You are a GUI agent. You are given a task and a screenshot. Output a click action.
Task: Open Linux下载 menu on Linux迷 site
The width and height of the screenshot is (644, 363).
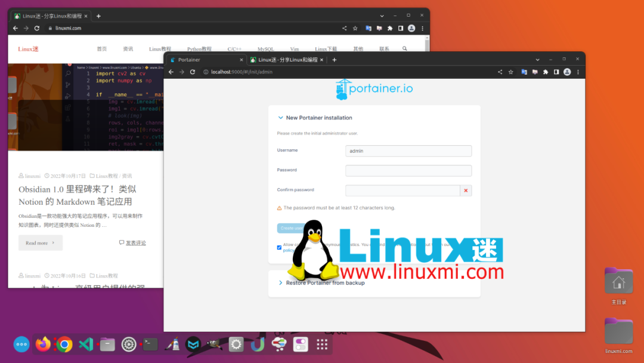coord(326,49)
